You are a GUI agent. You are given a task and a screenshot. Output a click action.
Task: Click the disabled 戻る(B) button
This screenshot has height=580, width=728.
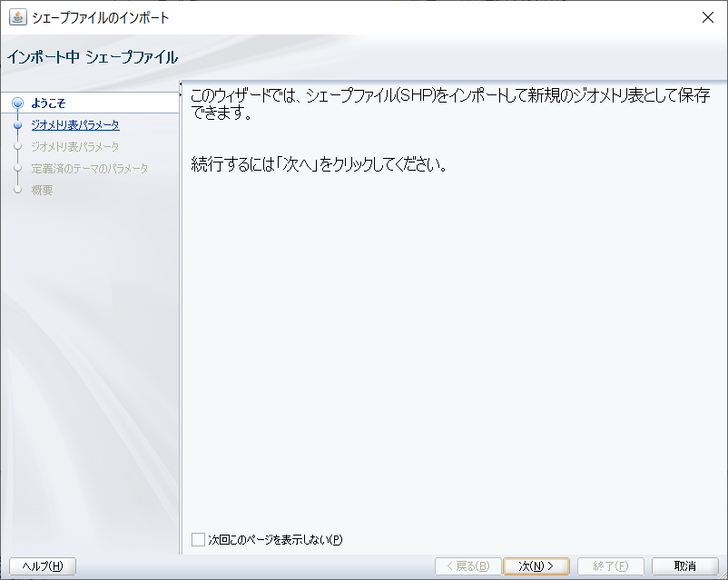coord(468,566)
